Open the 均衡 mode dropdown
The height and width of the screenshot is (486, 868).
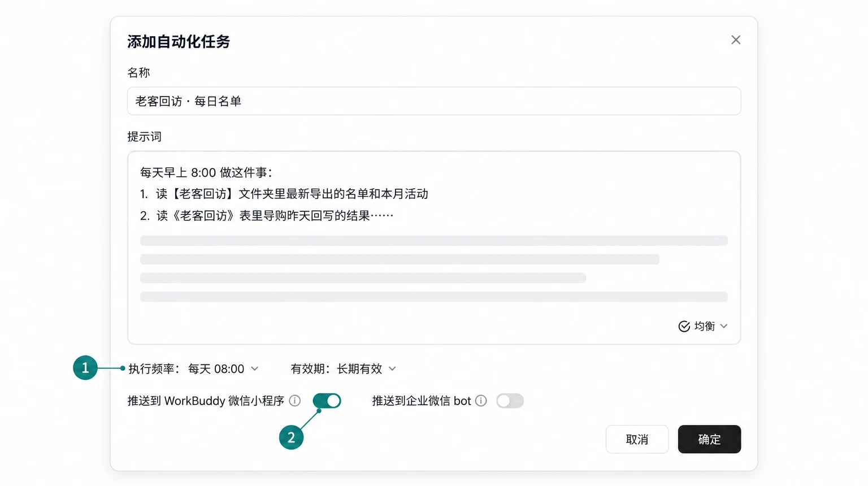tap(703, 327)
